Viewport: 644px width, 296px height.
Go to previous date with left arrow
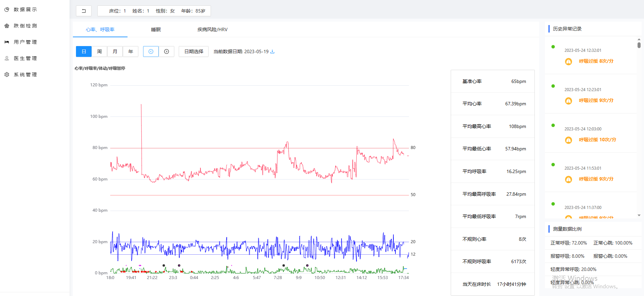[151, 51]
